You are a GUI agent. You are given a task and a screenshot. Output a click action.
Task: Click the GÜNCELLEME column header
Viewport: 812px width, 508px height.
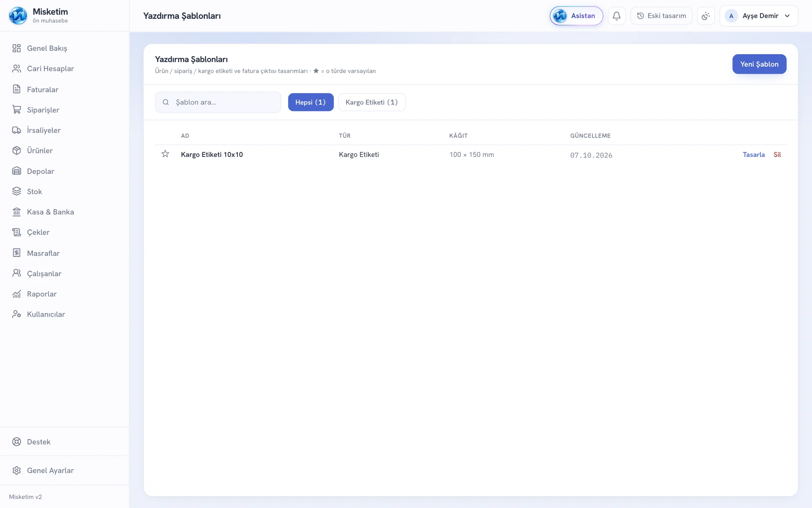590,135
